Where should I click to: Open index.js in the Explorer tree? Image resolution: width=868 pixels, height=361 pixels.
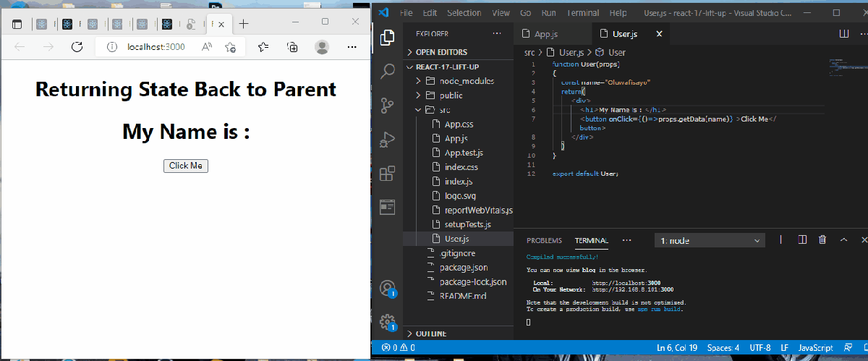[459, 182]
